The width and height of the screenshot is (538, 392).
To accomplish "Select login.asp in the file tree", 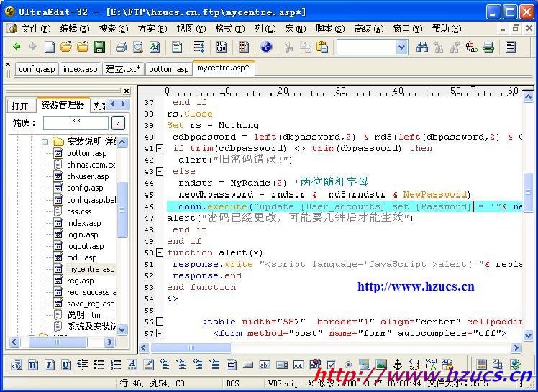I will 82,234.
